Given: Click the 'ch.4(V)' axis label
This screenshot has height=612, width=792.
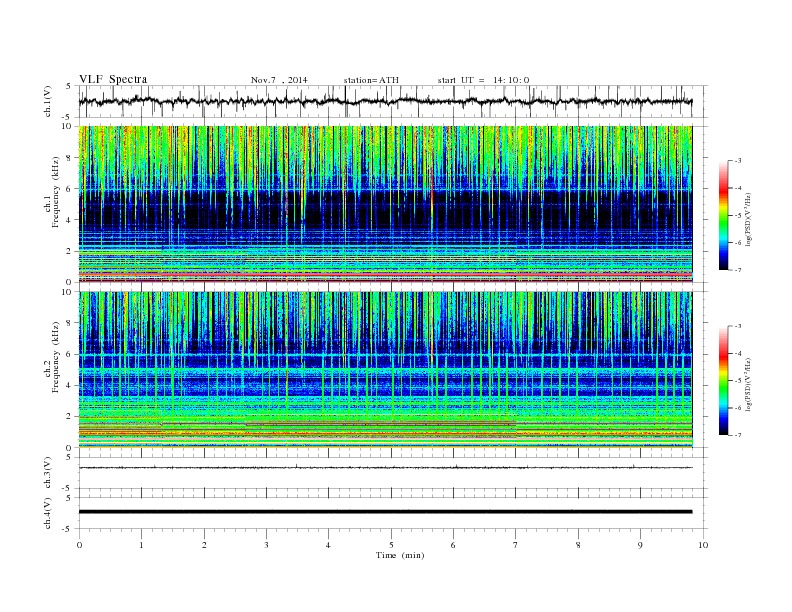Looking at the screenshot, I should [x=48, y=513].
